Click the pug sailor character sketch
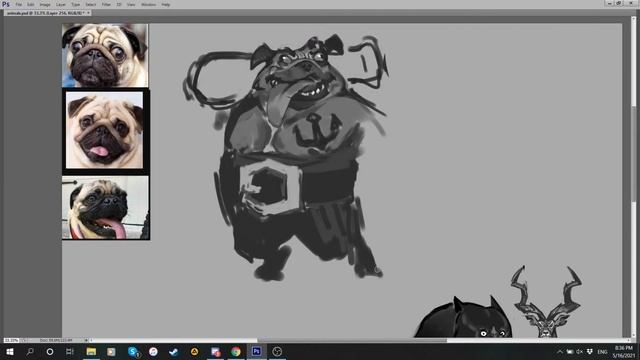 coord(286,157)
